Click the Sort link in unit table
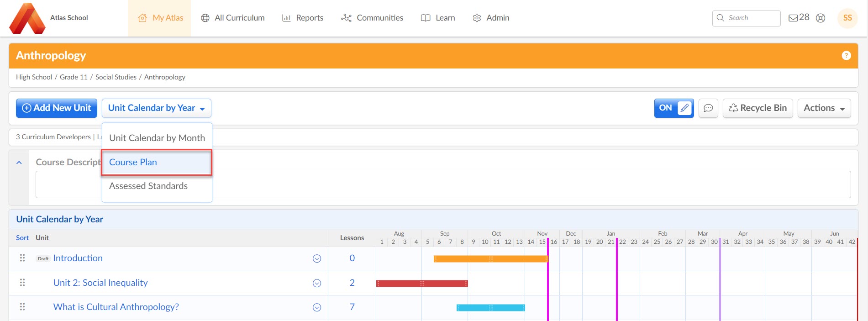 (22, 238)
